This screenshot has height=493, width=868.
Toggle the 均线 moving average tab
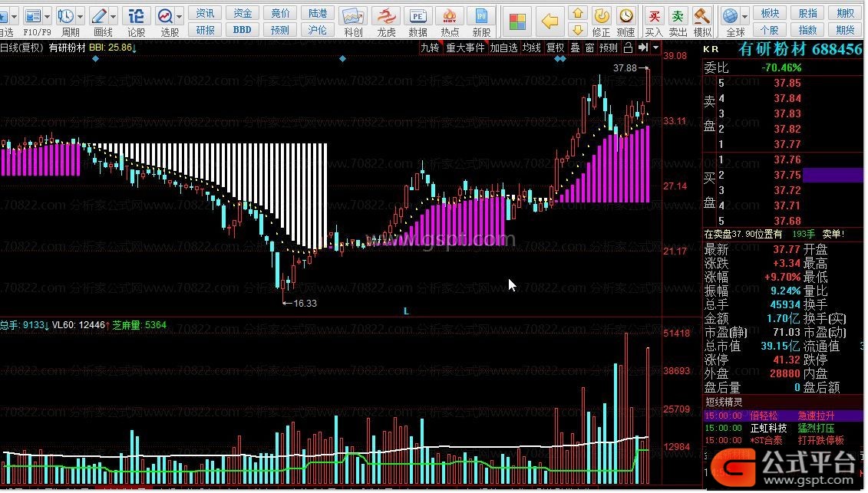532,48
